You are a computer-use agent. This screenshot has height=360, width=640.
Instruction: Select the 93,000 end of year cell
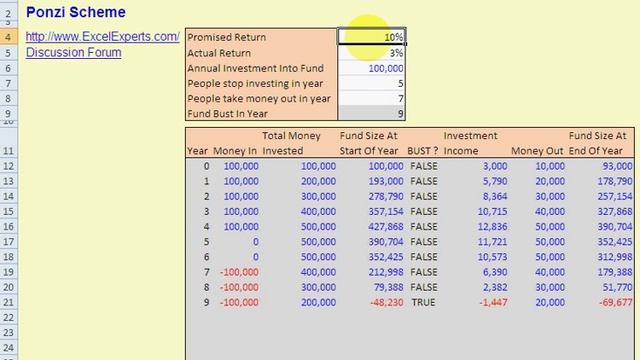point(617,166)
